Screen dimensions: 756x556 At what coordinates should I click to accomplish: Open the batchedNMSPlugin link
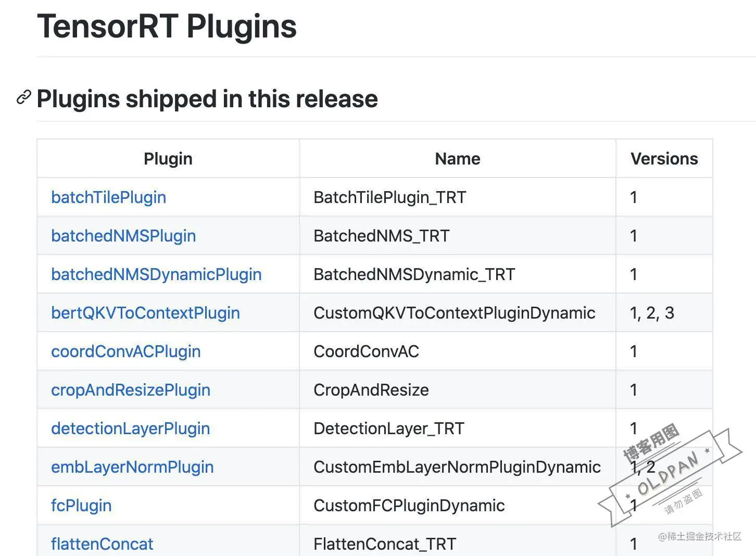tap(123, 236)
